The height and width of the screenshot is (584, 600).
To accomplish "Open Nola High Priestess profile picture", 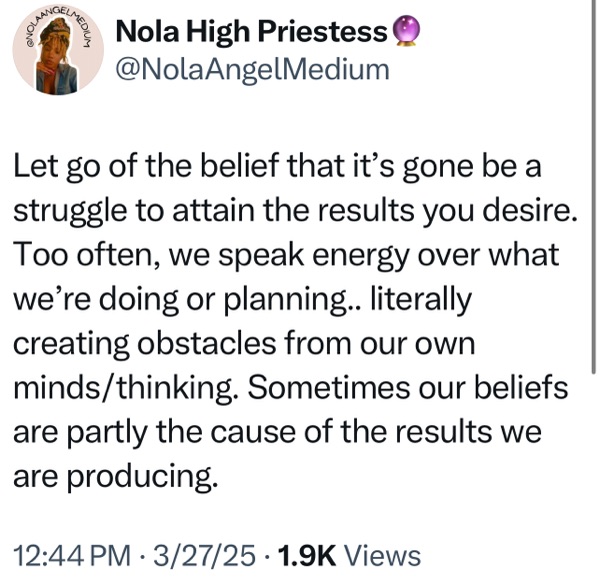I will click(x=58, y=50).
